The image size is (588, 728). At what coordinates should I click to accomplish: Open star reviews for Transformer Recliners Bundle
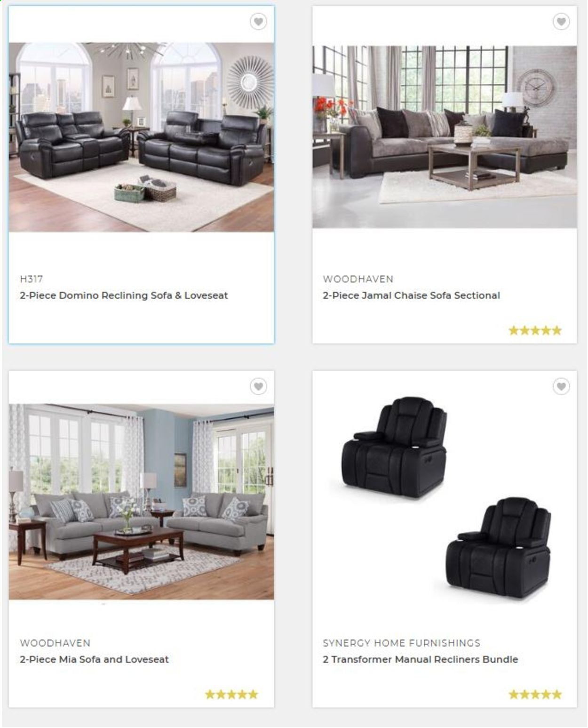(535, 694)
